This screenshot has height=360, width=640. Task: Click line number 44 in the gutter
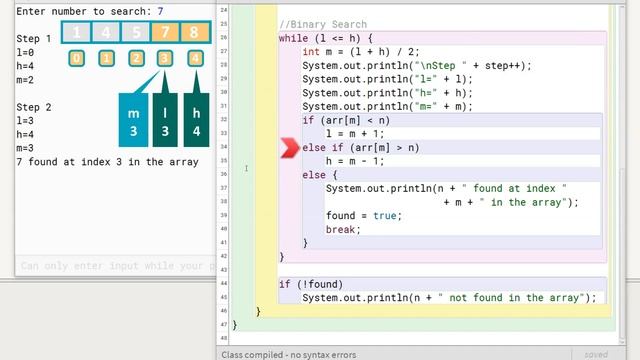tap(224, 283)
